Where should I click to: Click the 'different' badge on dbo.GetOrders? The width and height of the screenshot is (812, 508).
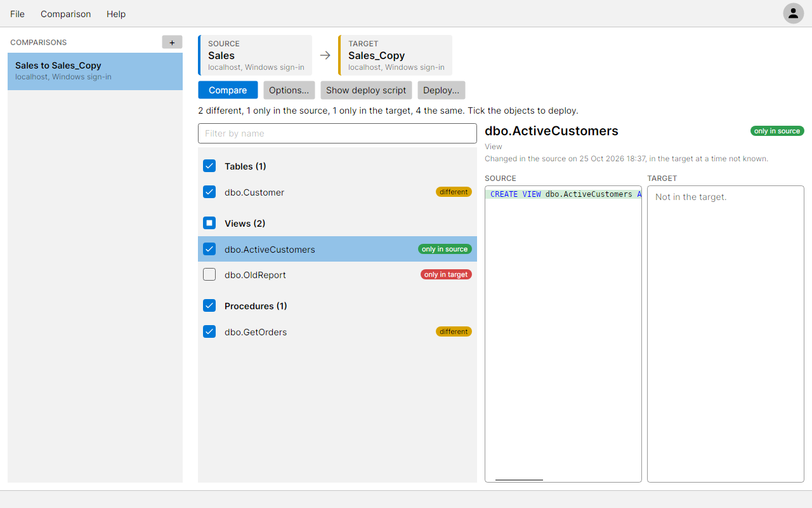[454, 331]
